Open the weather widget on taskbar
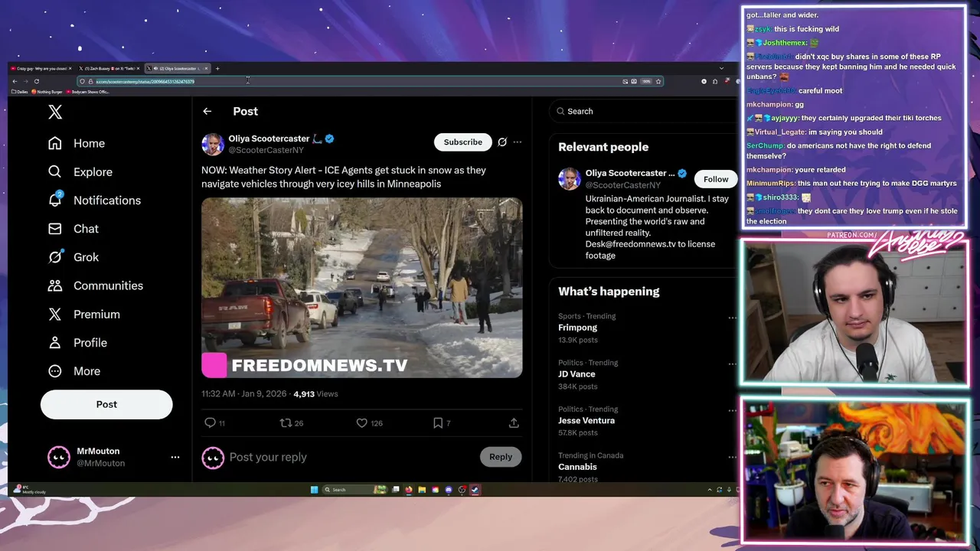 [x=29, y=490]
